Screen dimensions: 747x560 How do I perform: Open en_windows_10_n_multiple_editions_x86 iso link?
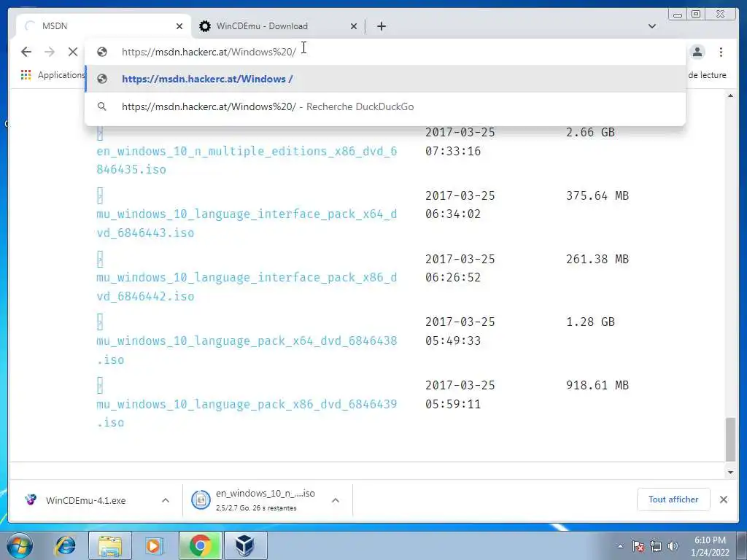click(x=247, y=160)
